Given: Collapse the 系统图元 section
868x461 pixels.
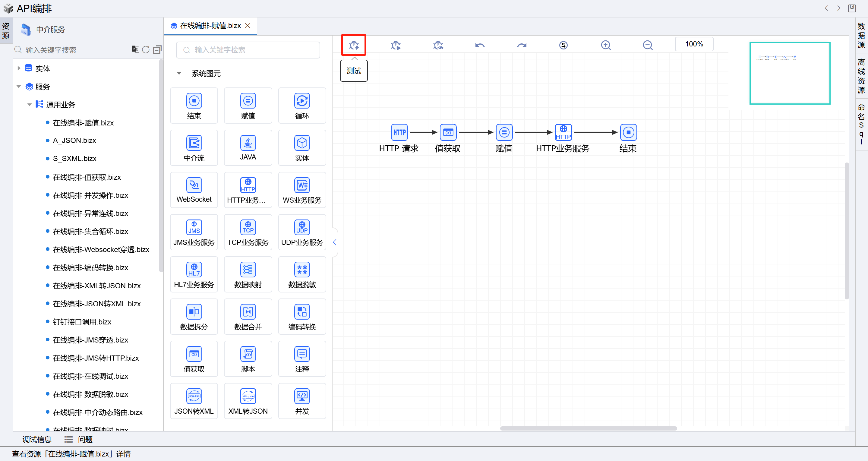Looking at the screenshot, I should (x=179, y=74).
